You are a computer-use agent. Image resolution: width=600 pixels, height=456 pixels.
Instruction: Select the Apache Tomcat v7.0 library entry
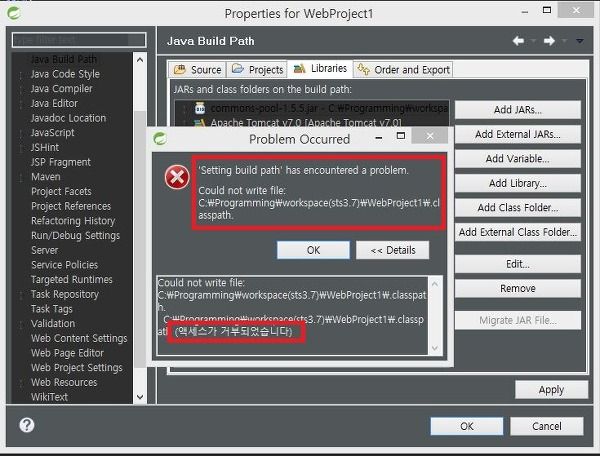298,122
